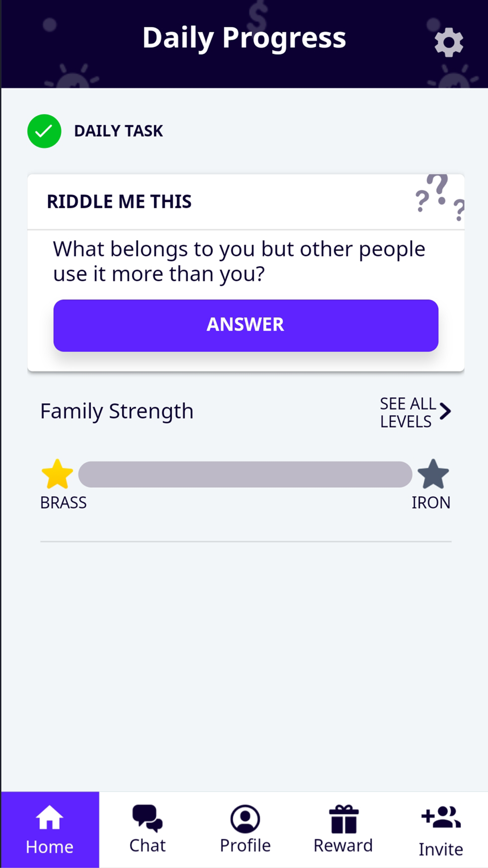The image size is (488, 868).
Task: Reveal the riddle with the ANSWER button
Action: [x=246, y=325]
